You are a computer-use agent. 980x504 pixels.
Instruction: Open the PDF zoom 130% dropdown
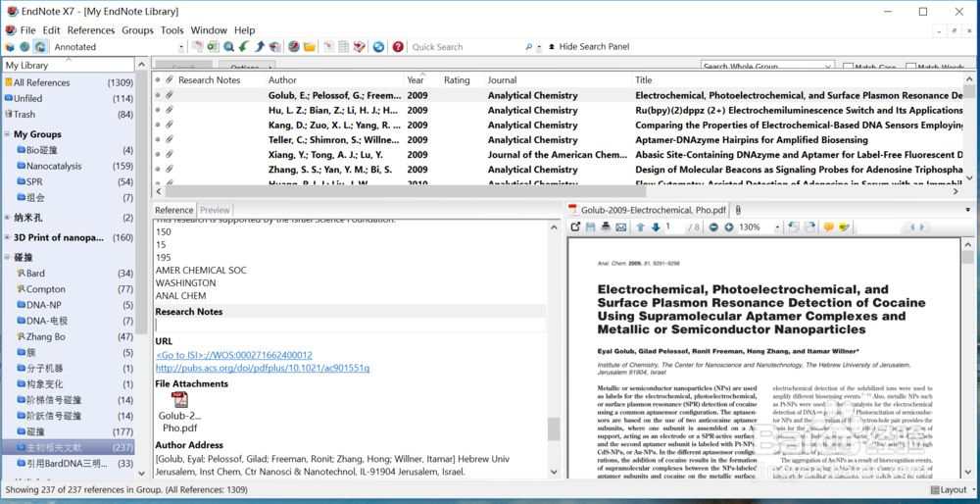pyautogui.click(x=777, y=227)
